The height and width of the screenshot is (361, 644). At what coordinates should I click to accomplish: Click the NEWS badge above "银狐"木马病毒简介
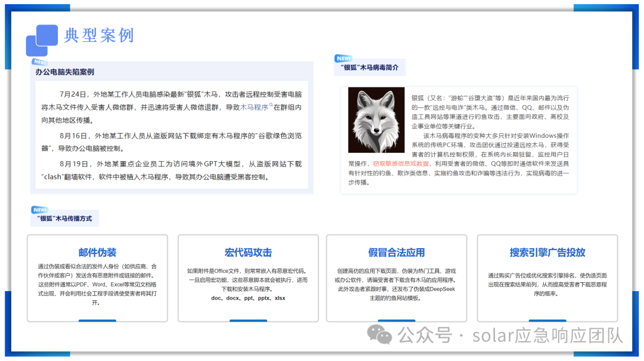343,58
